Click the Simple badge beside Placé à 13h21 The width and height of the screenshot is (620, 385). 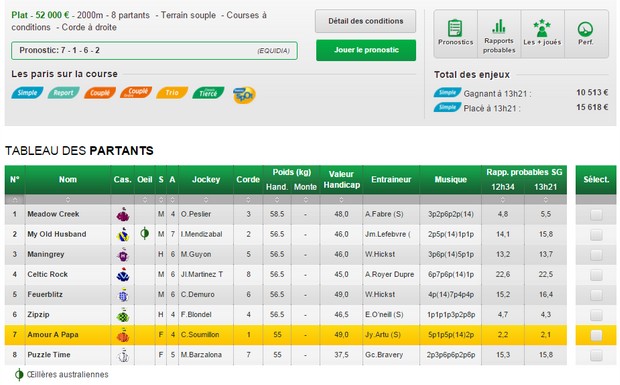[x=447, y=107]
